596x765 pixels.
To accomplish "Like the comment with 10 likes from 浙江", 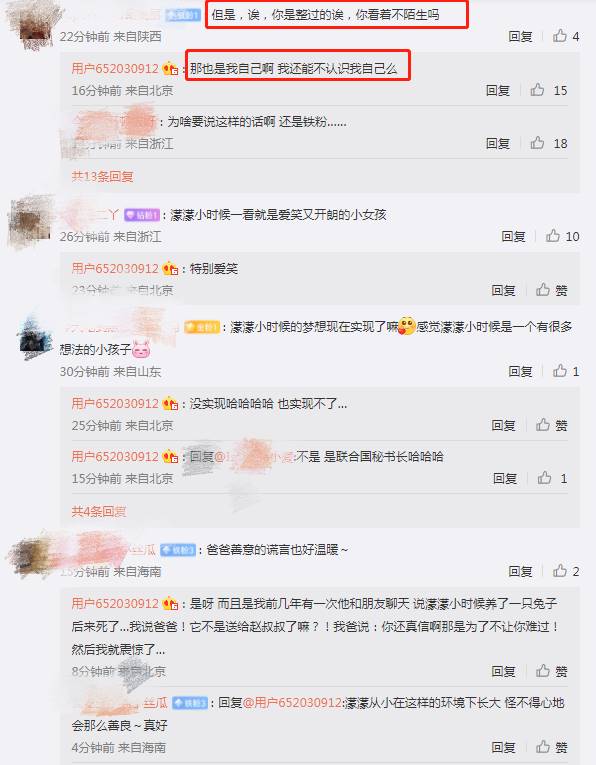I will (x=562, y=236).
